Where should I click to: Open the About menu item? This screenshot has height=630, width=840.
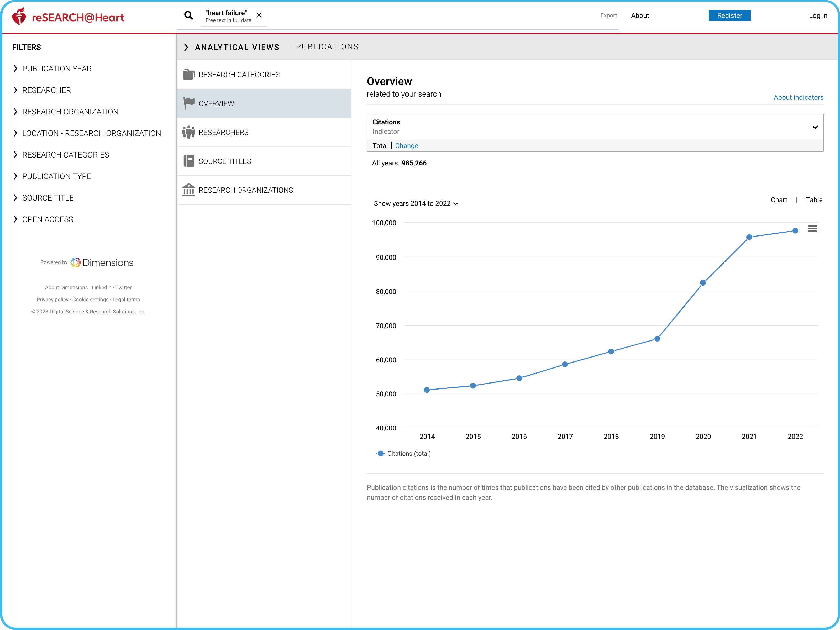640,15
